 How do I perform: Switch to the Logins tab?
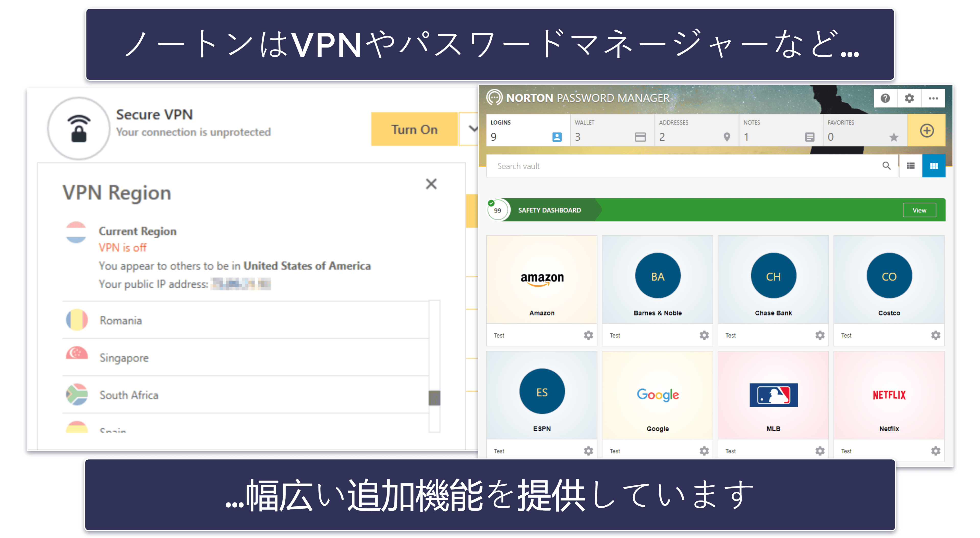click(528, 130)
